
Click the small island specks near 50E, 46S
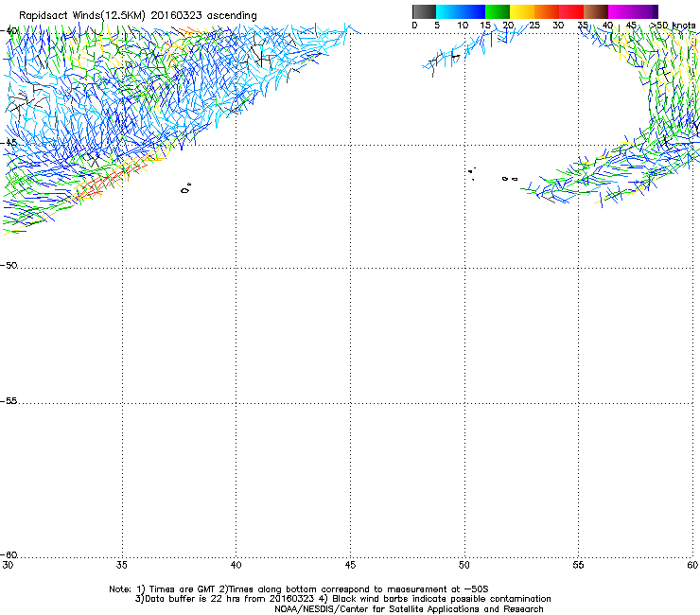[471, 173]
